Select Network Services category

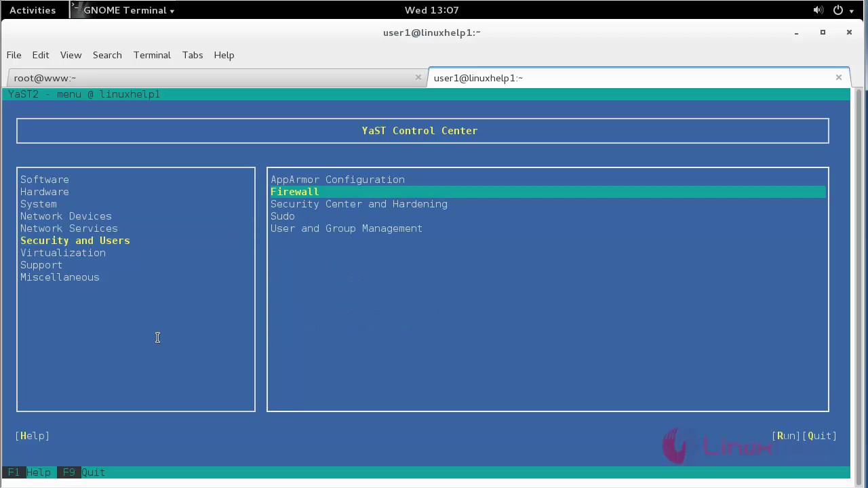point(69,228)
